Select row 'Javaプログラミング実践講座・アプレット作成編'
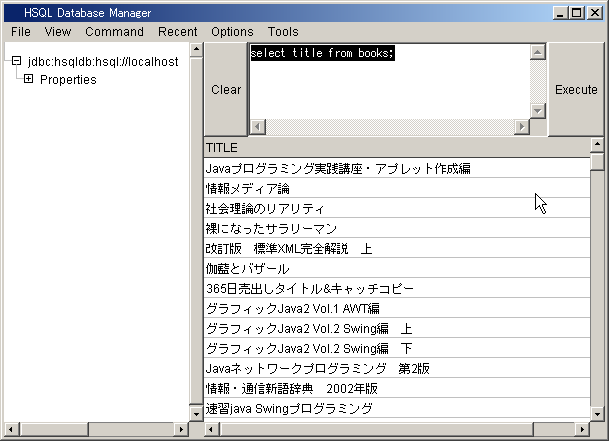This screenshot has width=609, height=441. coord(397,168)
